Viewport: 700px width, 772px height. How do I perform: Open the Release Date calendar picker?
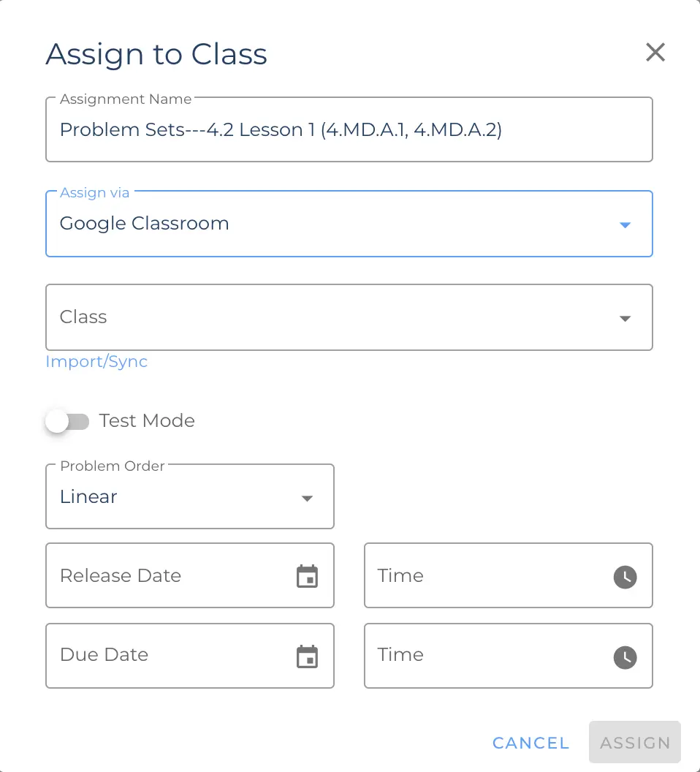[307, 575]
